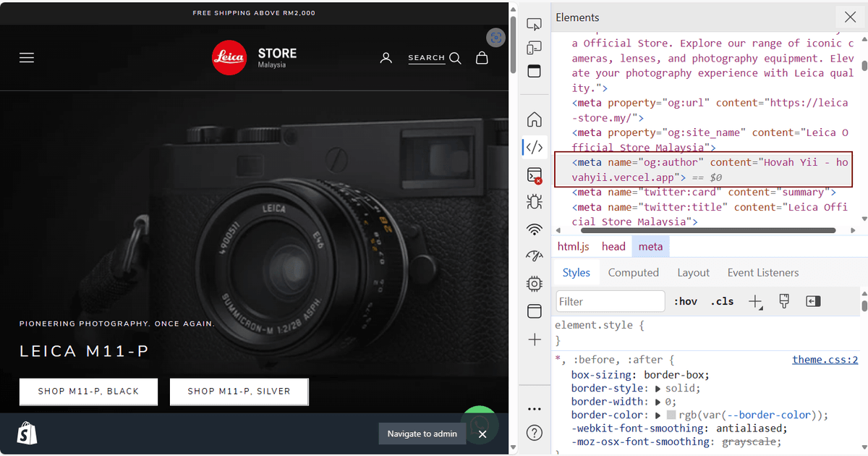
Task: Toggle the :hov element state button
Action: (x=686, y=301)
